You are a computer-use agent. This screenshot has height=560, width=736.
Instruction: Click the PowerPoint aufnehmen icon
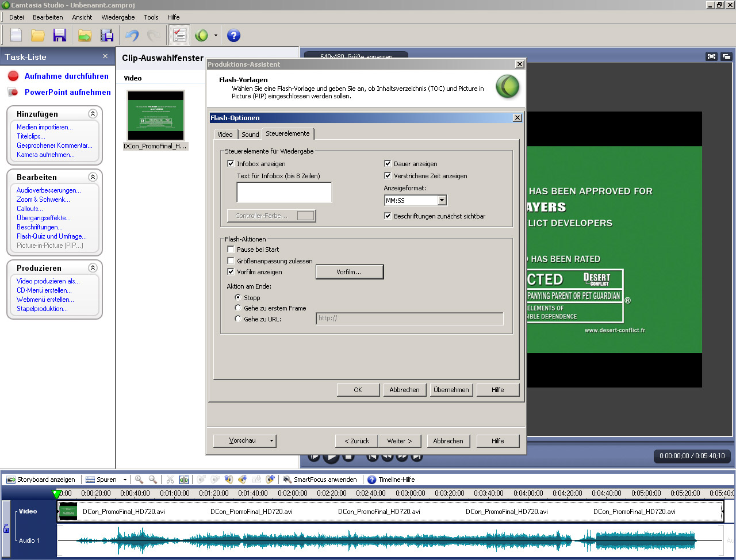(13, 92)
